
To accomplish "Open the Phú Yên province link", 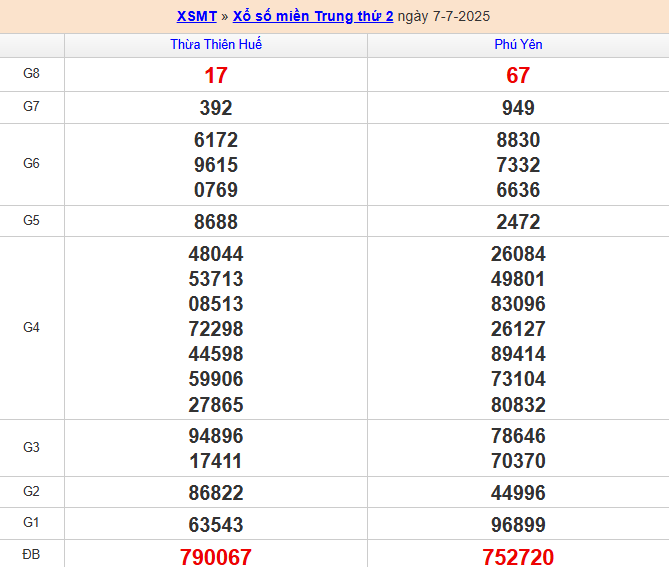I will coord(518,44).
